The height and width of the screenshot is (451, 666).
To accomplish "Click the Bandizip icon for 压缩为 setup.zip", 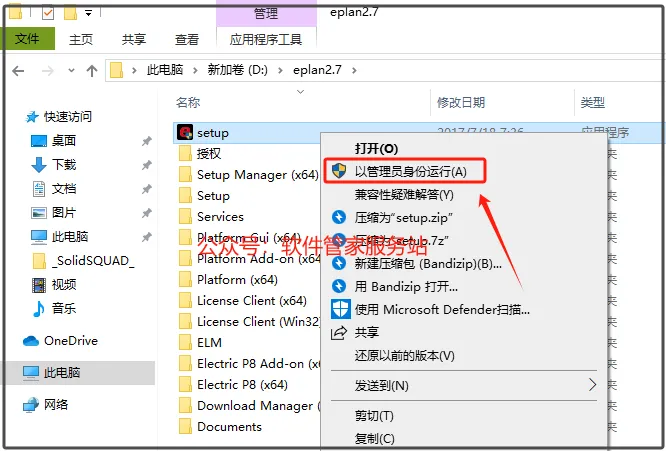I will click(x=339, y=217).
